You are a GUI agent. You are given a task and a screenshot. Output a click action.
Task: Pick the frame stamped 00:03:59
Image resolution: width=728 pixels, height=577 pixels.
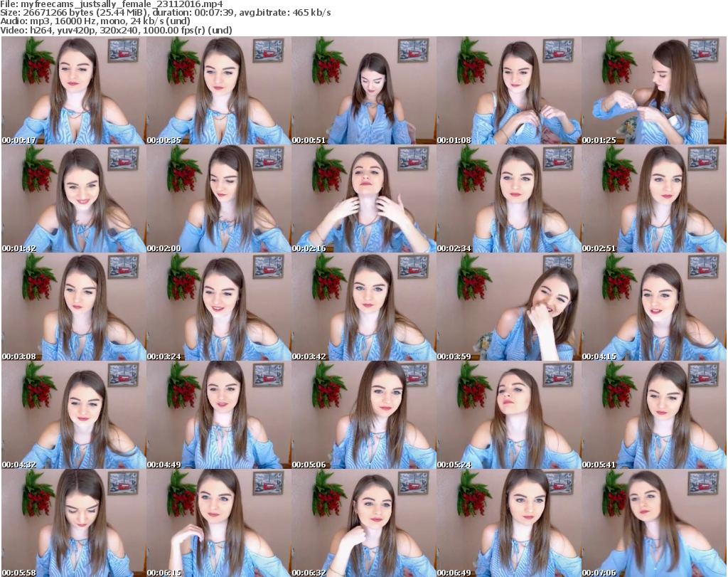pyautogui.click(x=509, y=307)
